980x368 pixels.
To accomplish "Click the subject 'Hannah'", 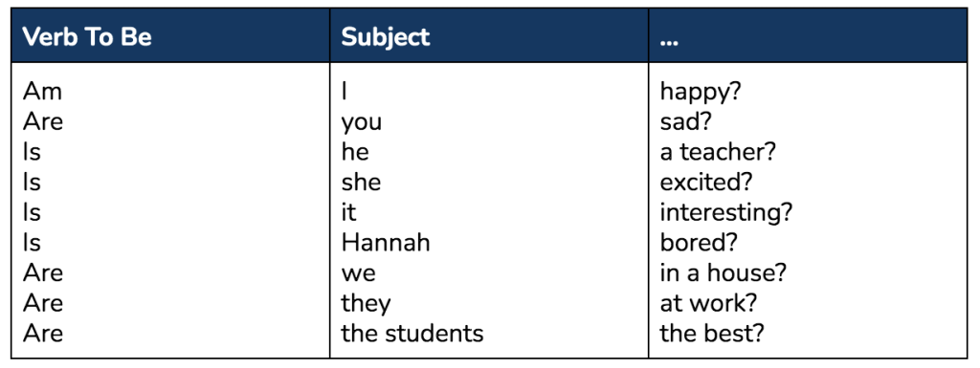I will point(386,243).
